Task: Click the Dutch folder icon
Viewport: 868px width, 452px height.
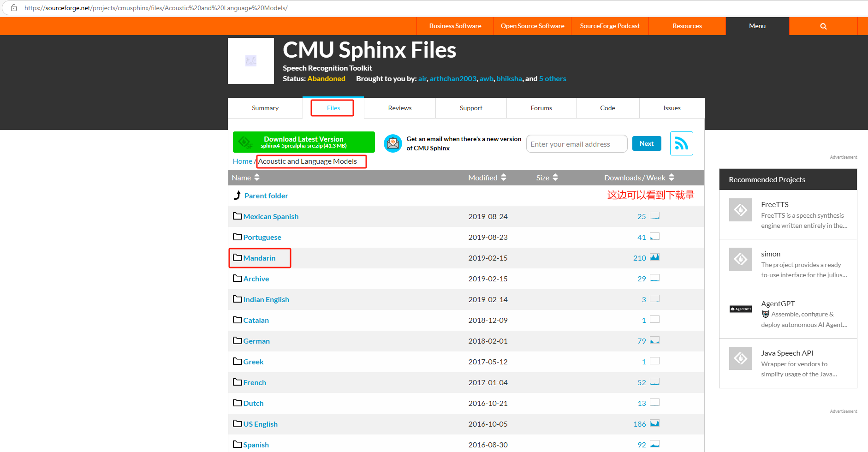Action: tap(238, 403)
